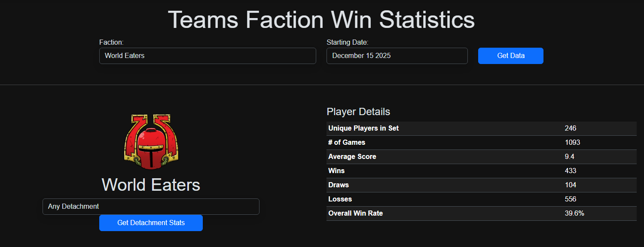Select the Unique Players in Set row
Viewport: 644px width, 247px height.
pos(482,128)
